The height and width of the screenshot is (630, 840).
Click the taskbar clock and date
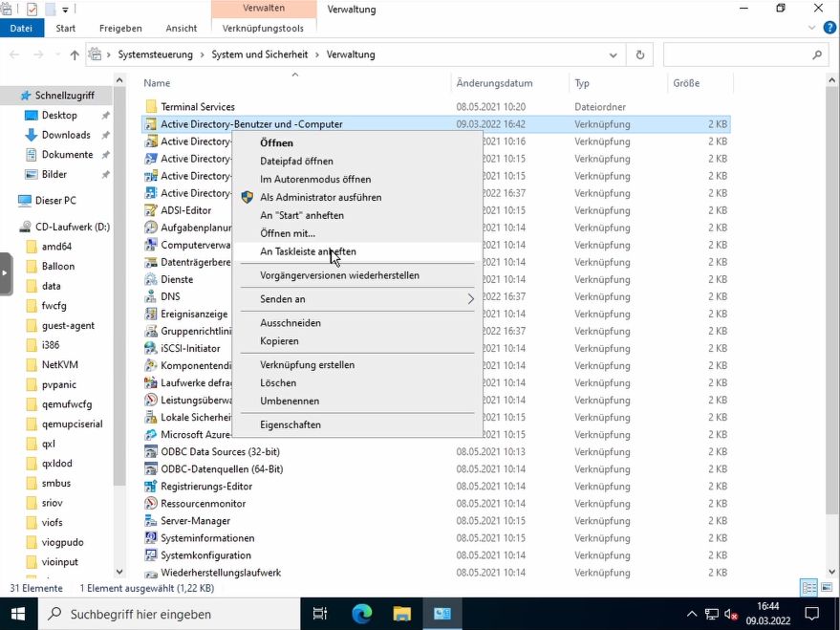[x=767, y=614]
